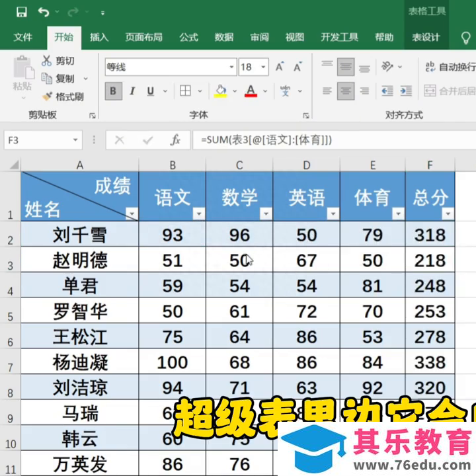Click the 复制 copy button
The height and width of the screenshot is (476, 476).
(x=58, y=79)
